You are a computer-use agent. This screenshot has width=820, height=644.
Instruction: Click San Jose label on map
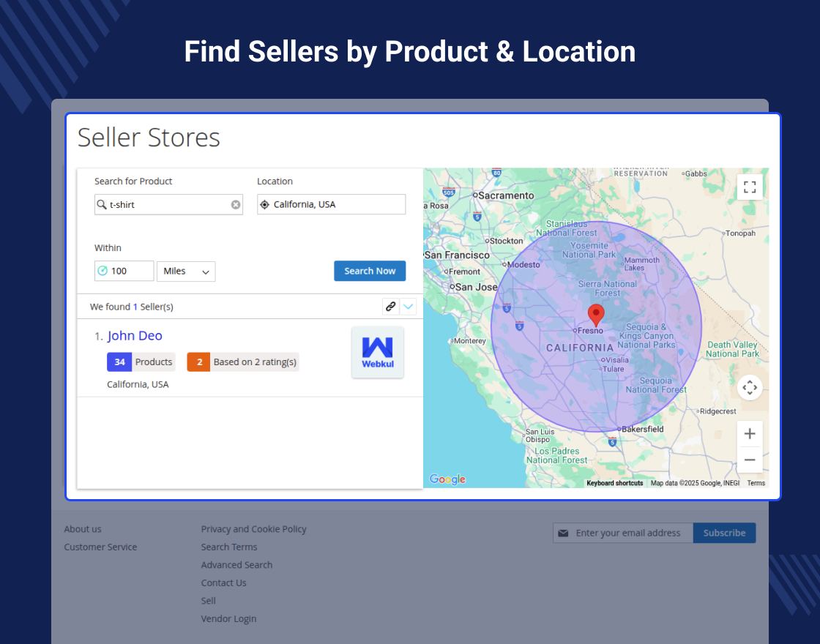[x=476, y=287]
